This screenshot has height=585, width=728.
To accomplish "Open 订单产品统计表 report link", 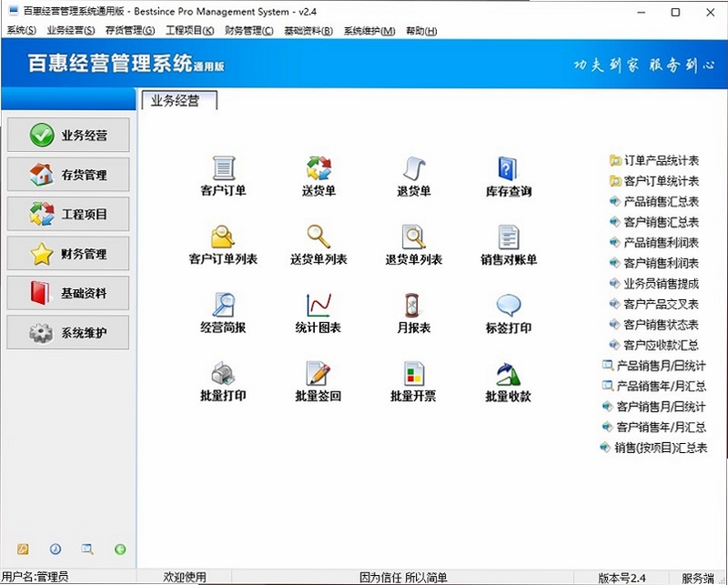I will click(654, 161).
